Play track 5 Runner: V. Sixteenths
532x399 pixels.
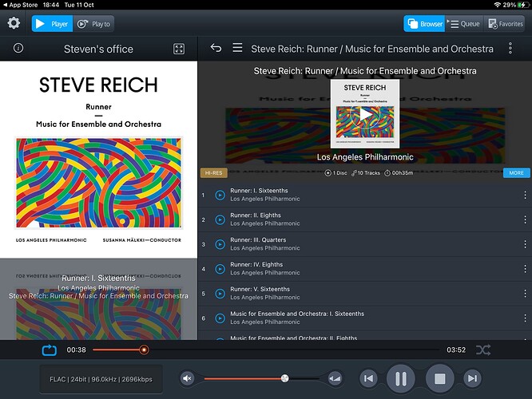tap(220, 294)
